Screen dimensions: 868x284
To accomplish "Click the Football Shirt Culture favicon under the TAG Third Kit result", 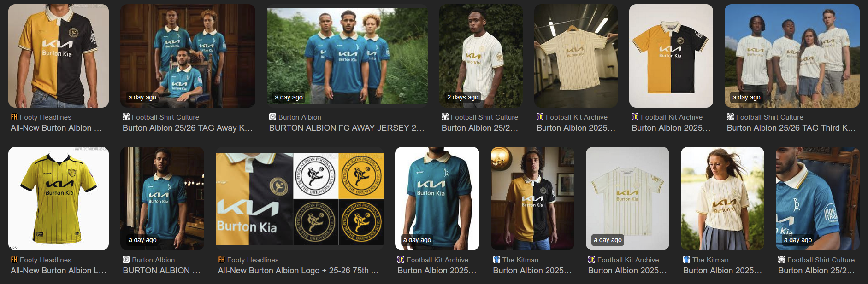I will 730,117.
